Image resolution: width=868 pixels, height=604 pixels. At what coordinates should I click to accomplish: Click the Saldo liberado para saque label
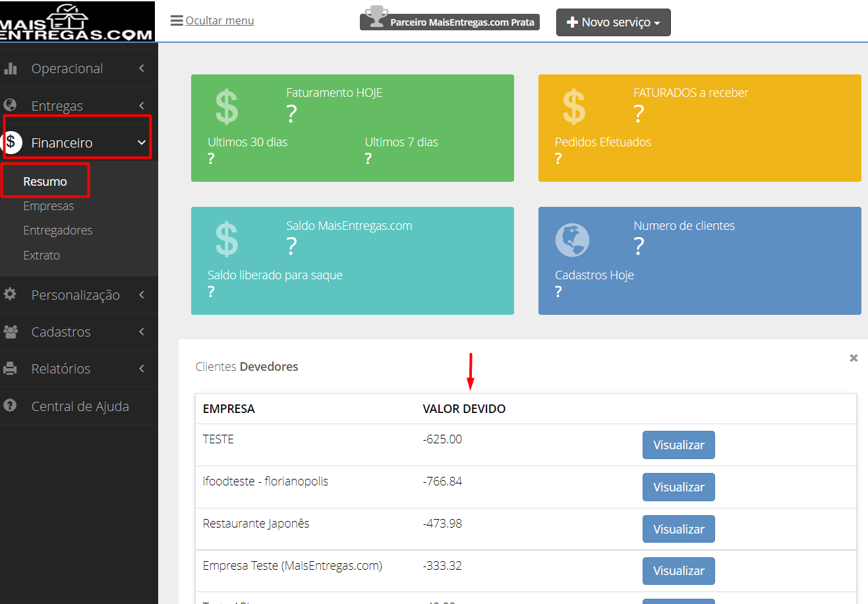coord(275,275)
